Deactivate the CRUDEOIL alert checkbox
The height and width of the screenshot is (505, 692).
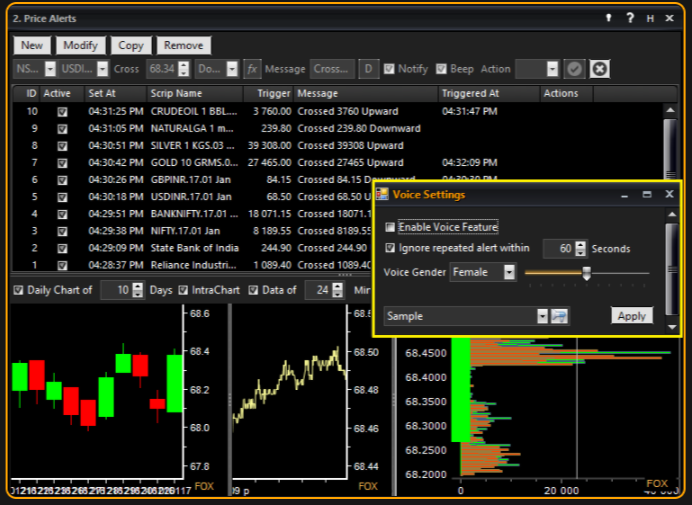62,112
